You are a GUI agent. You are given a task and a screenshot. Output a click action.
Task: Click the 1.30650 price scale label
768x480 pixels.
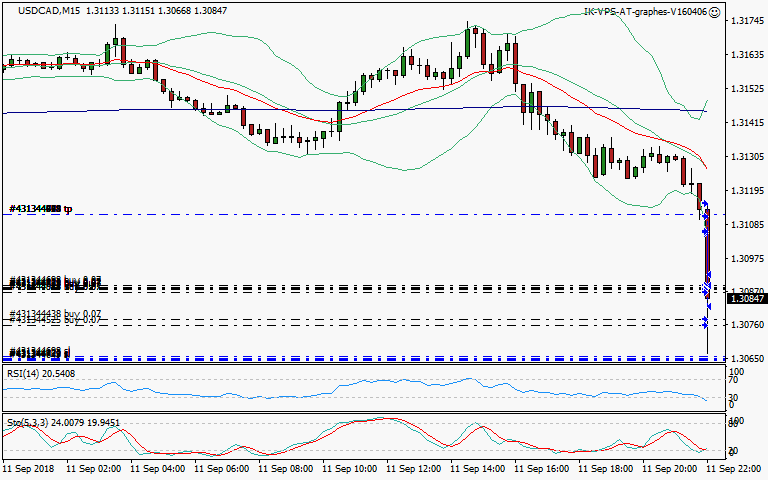(747, 359)
